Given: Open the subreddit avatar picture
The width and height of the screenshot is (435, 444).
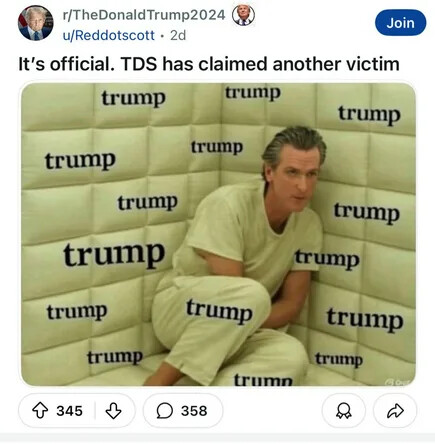Looking at the screenshot, I should 35,23.
